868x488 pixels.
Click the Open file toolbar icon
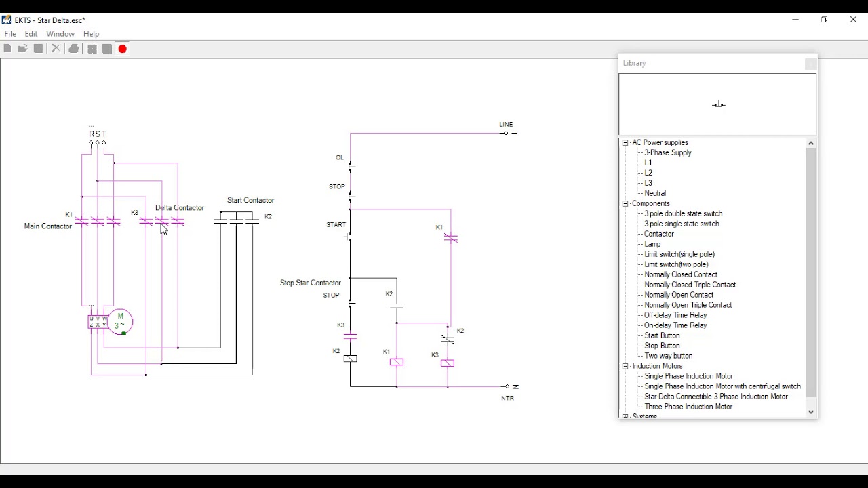tap(23, 49)
